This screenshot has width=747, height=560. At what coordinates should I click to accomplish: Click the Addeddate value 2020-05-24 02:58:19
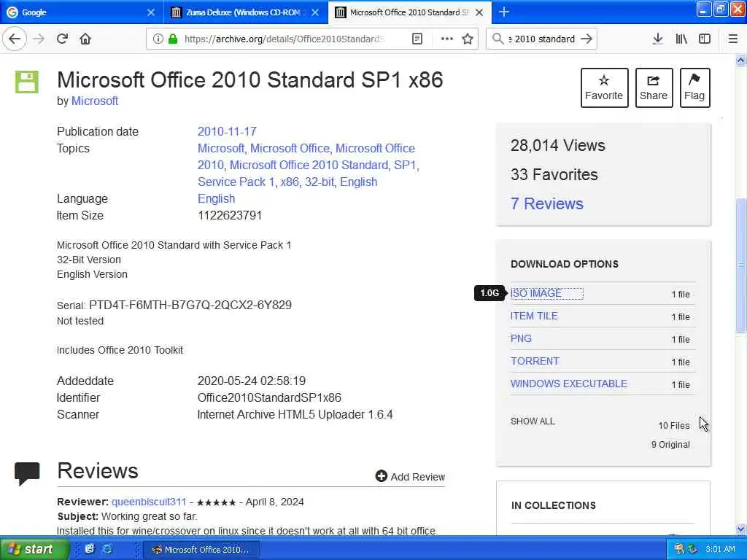pyautogui.click(x=252, y=381)
